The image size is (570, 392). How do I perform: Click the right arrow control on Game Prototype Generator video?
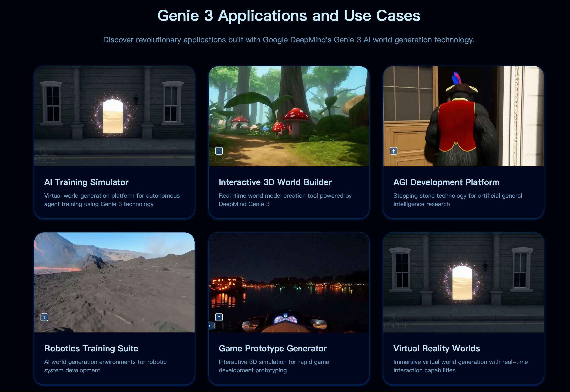pos(226,325)
